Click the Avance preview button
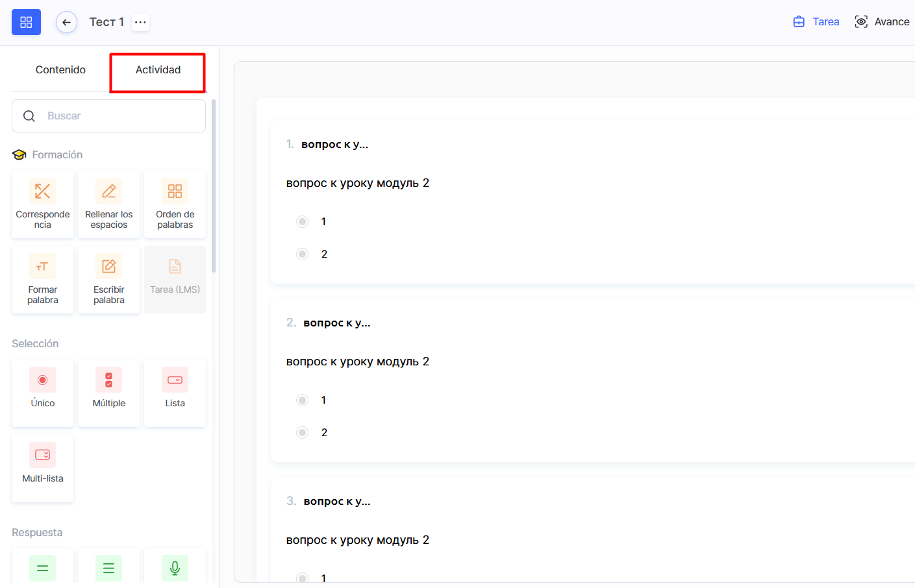Viewport: 915px width, 588px height. click(x=882, y=22)
